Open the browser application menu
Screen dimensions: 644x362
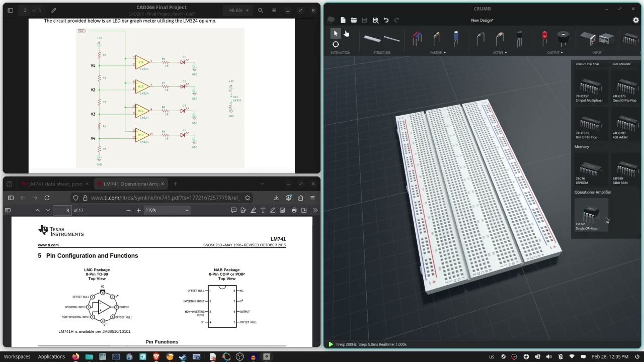pos(312,198)
